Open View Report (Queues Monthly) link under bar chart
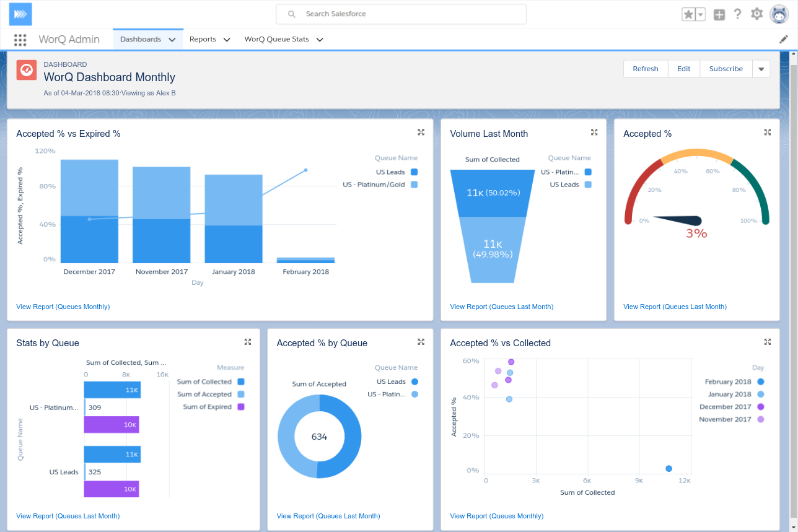The height and width of the screenshot is (532, 798). (x=63, y=307)
